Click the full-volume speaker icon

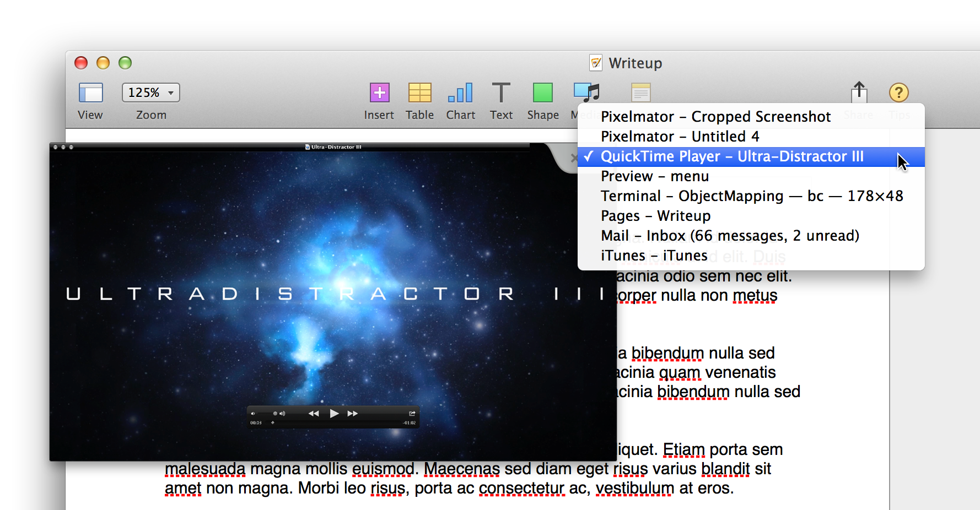pyautogui.click(x=282, y=413)
